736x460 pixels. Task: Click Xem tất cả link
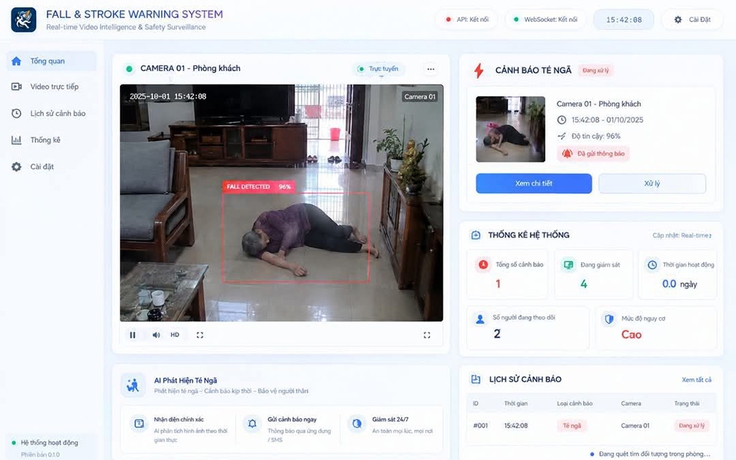point(697,380)
